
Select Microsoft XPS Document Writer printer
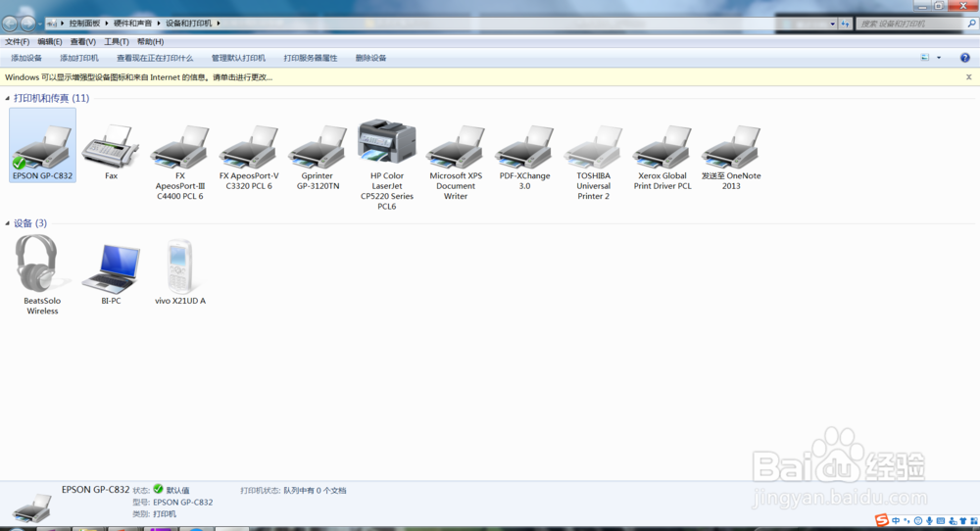[x=456, y=162]
